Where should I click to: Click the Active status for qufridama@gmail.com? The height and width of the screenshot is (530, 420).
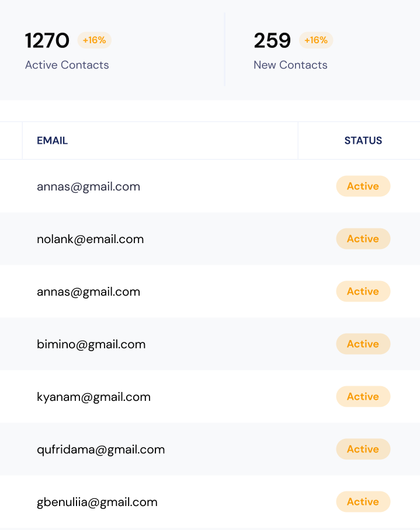pyautogui.click(x=363, y=449)
